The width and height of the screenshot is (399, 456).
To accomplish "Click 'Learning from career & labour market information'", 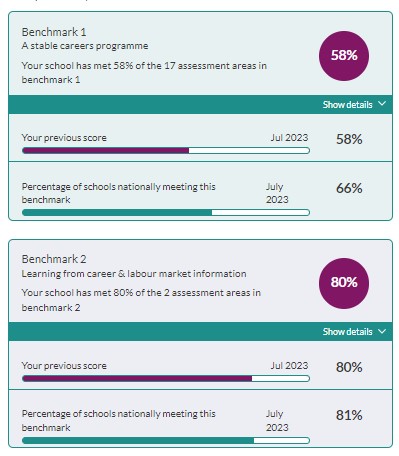I will click(x=134, y=274).
